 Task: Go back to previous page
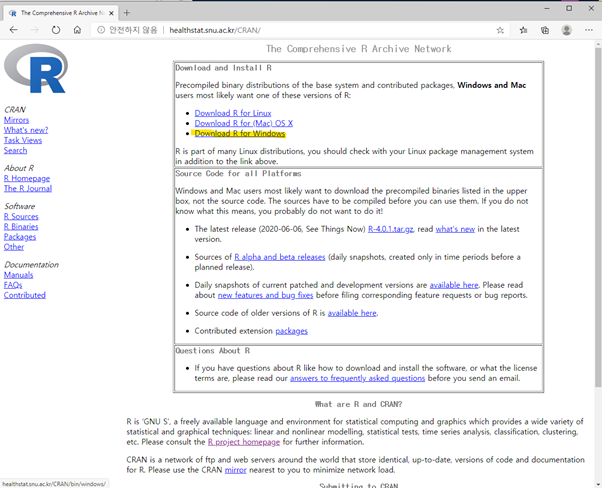click(x=14, y=30)
